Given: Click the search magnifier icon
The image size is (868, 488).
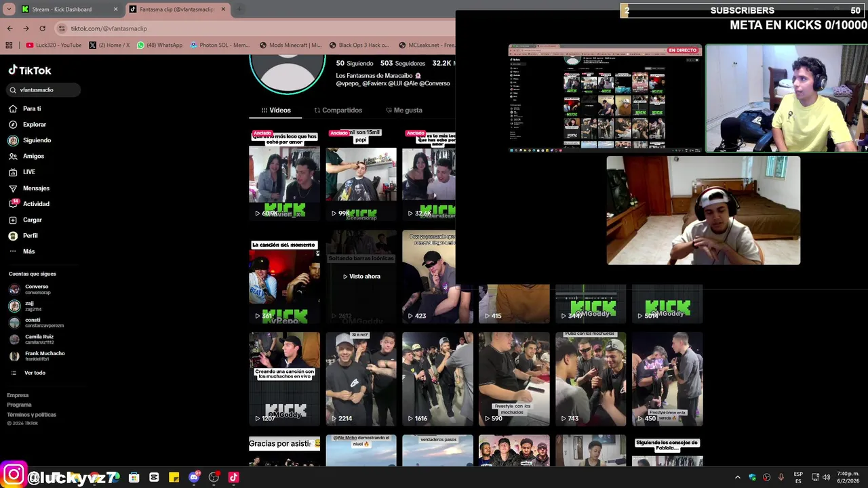Looking at the screenshot, I should 13,89.
